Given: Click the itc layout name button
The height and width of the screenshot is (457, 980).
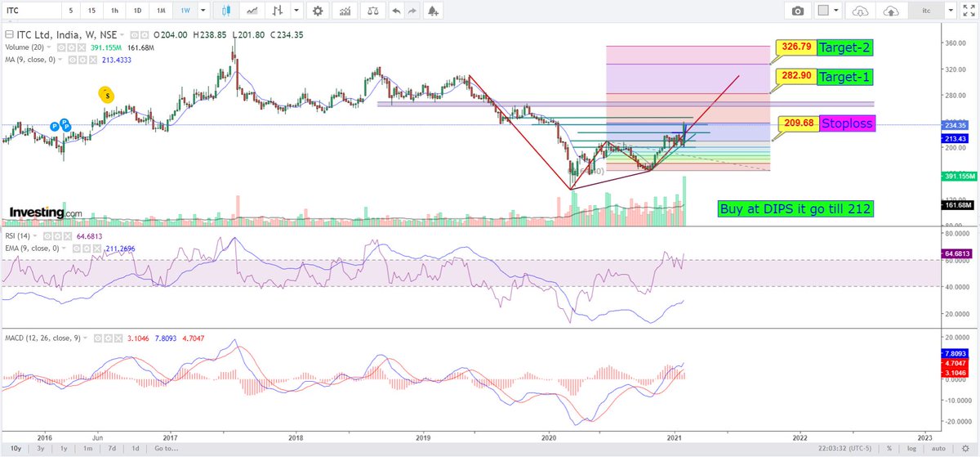Looking at the screenshot, I should click(927, 10).
